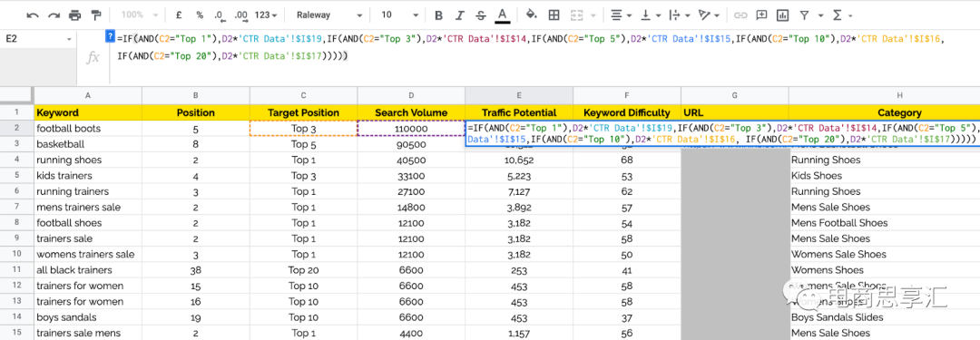Viewport: 980px width, 340px height.
Task: Open the horizontal align dropdown
Action: click(621, 15)
